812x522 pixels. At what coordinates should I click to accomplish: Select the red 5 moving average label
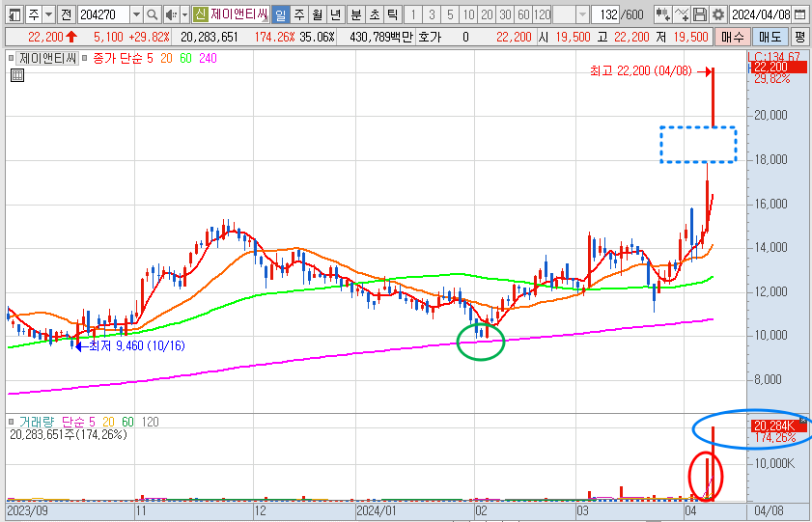tap(150, 59)
